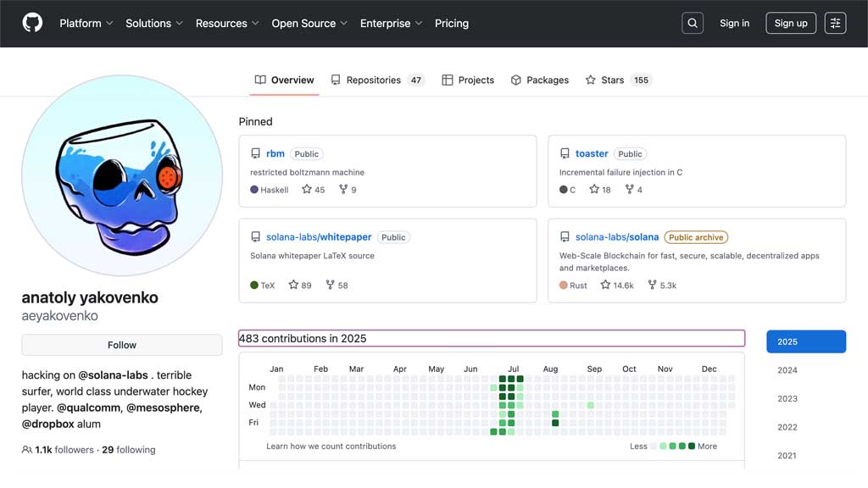Click the Sign up button

790,23
